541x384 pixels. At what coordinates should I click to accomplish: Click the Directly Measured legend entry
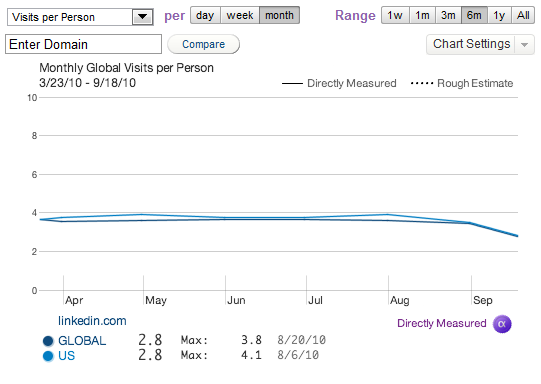(339, 83)
